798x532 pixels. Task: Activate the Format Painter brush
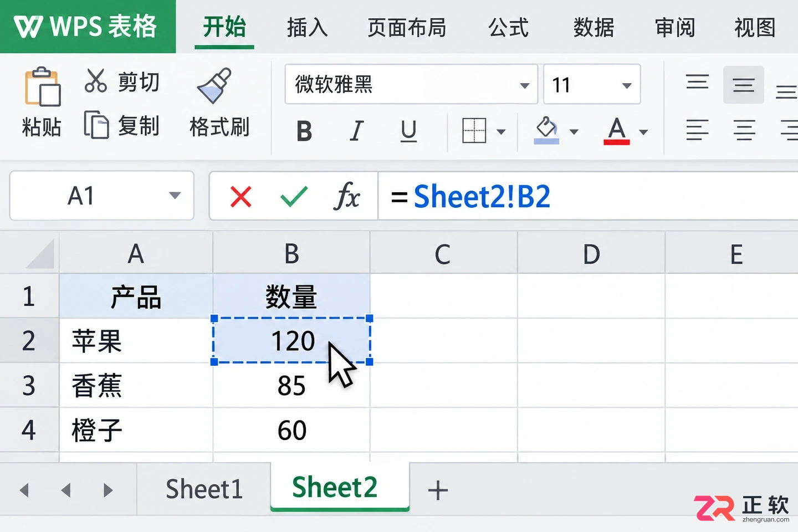[214, 85]
